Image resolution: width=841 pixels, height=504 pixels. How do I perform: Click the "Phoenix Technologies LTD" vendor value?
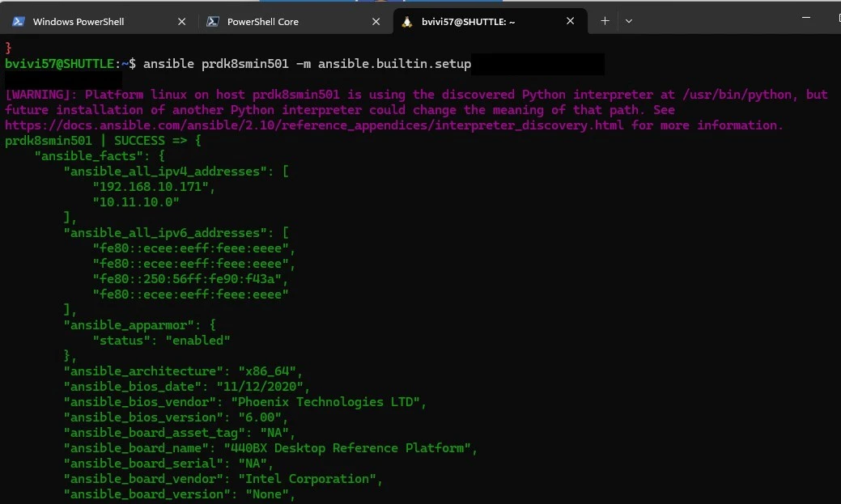[328, 402]
